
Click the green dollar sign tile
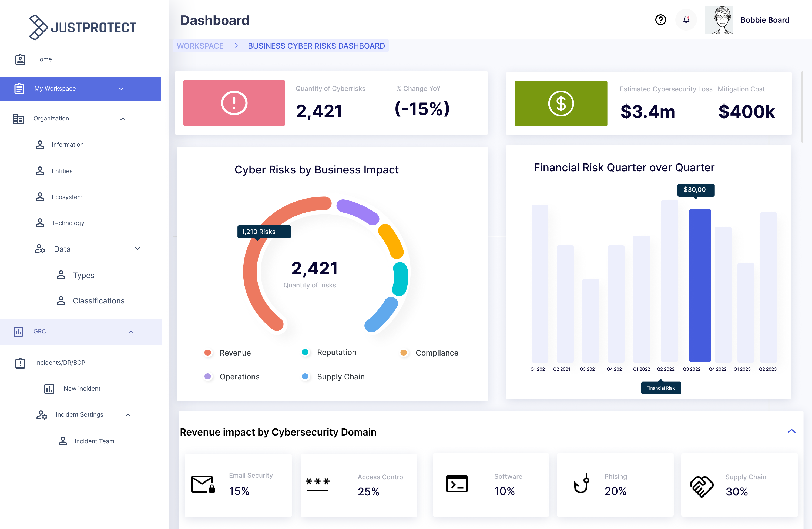(561, 103)
